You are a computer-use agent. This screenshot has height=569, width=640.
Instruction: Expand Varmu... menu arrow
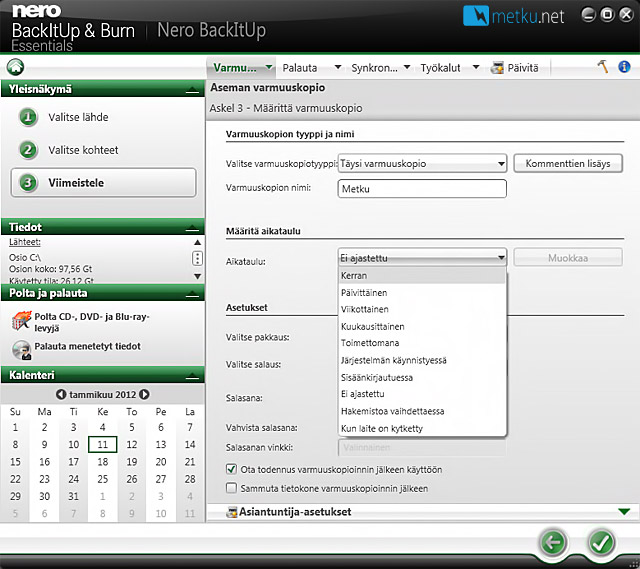tap(269, 67)
